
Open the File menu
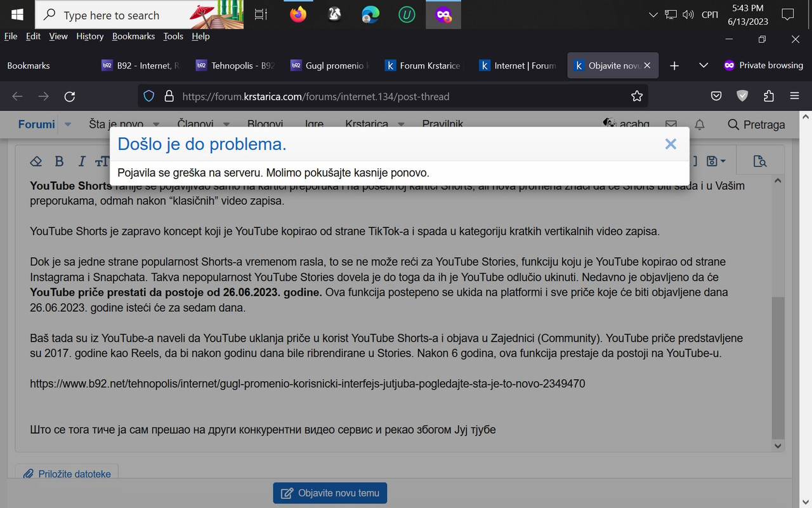point(11,36)
